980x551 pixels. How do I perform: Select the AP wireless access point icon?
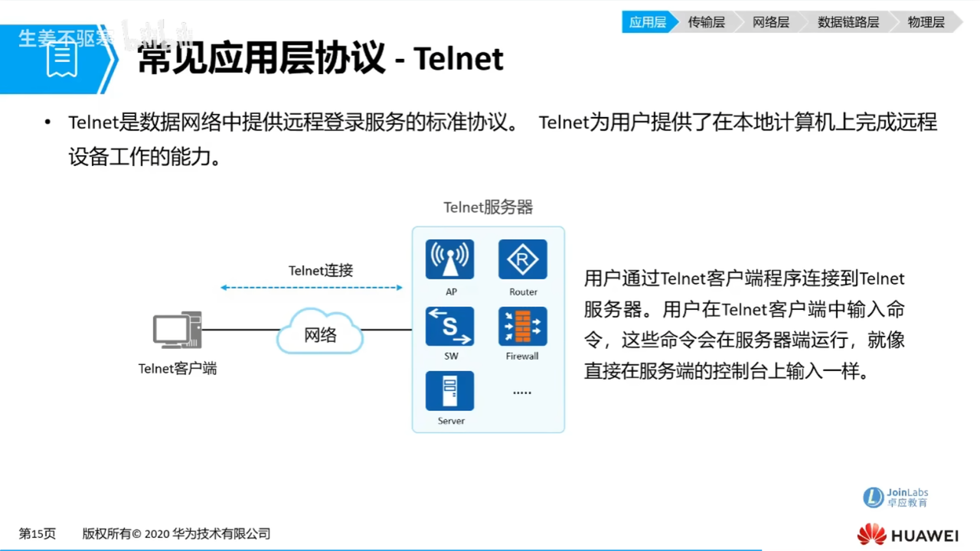click(449, 259)
